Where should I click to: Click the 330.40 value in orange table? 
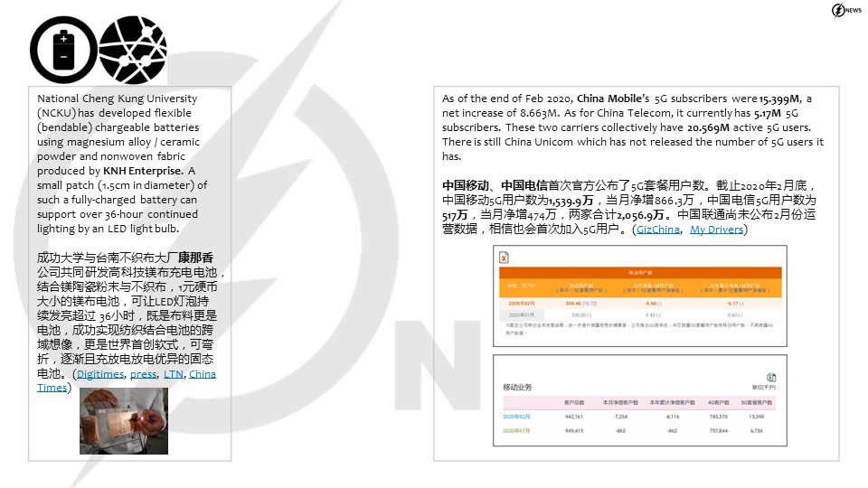pos(573,304)
